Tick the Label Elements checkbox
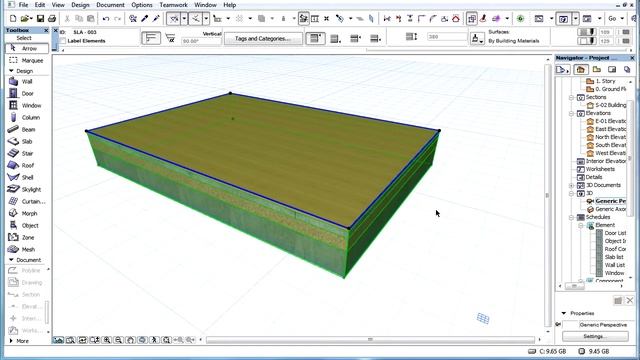 click(63, 41)
